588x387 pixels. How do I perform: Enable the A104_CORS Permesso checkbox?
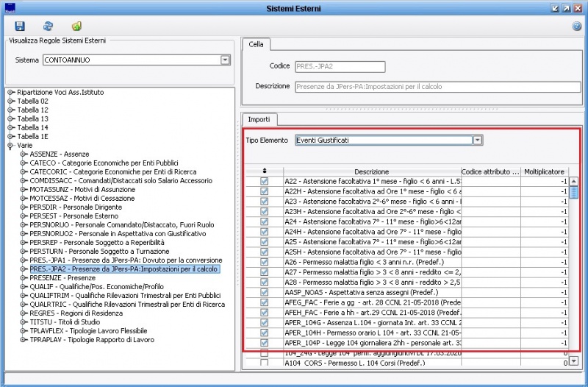pyautogui.click(x=264, y=363)
